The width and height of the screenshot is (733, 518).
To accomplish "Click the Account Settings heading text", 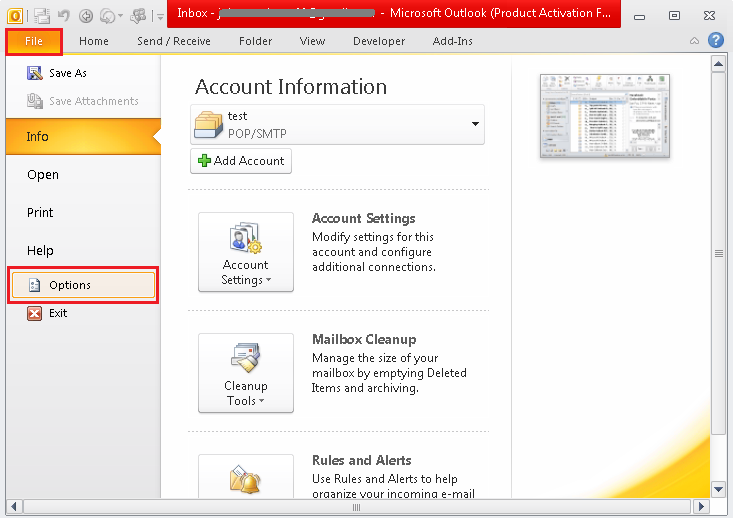I will click(x=364, y=218).
